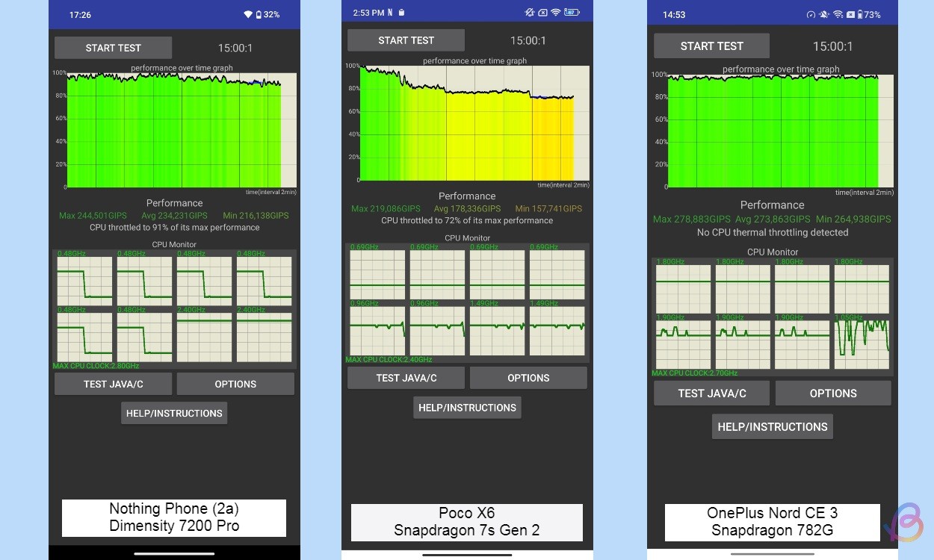Tap the 32% battery icon in the Nothing Phone status bar
Viewport: 934px width, 560px height.
259,15
